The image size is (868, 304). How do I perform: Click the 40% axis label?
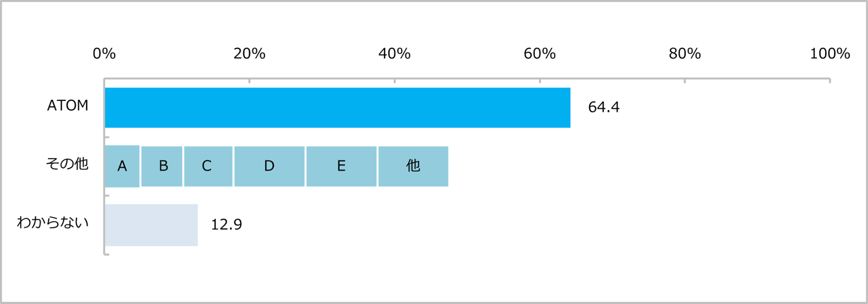[x=395, y=54]
